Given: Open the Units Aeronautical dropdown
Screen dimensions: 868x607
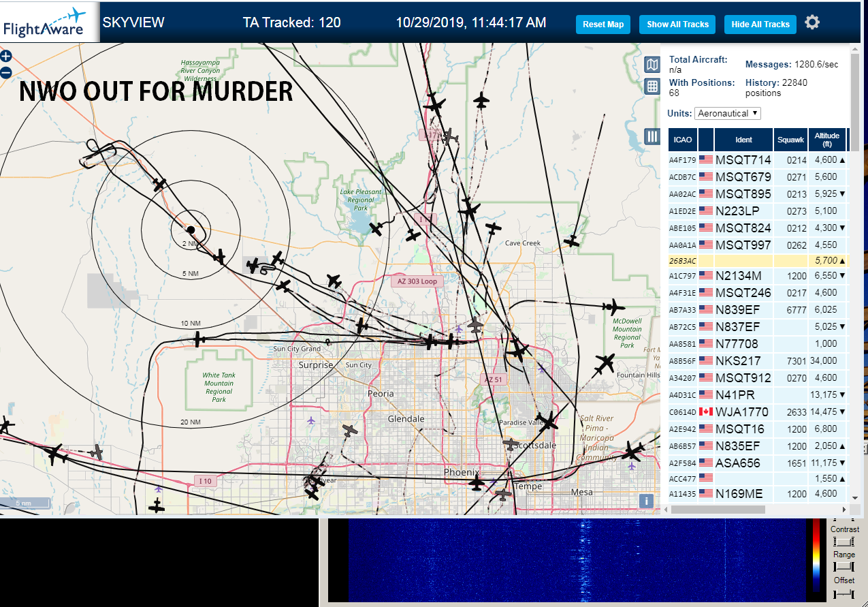Looking at the screenshot, I should click(x=727, y=113).
